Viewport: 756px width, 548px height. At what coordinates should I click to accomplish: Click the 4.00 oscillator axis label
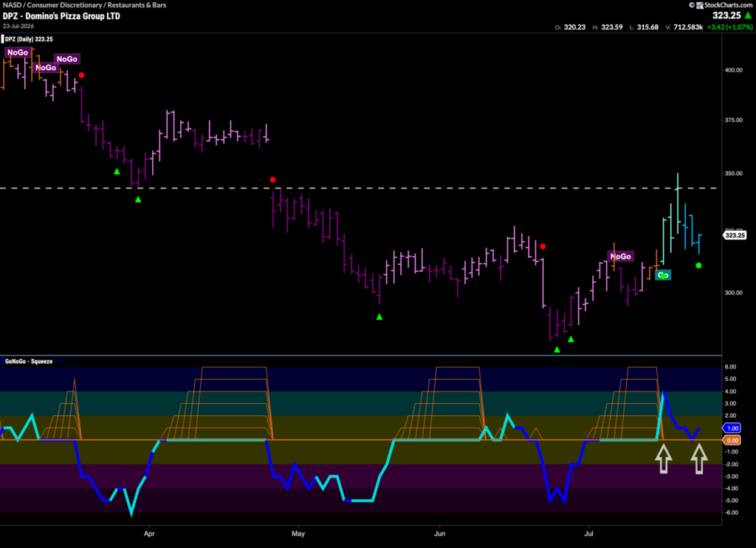[730, 391]
